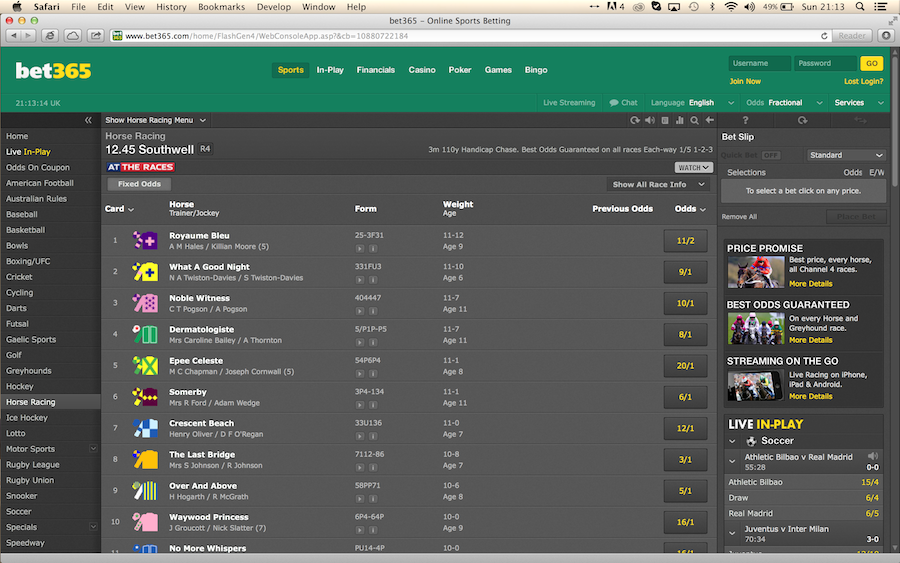This screenshot has height=563, width=900.
Task: Expand Show All Race Info dropdown
Action: point(658,184)
